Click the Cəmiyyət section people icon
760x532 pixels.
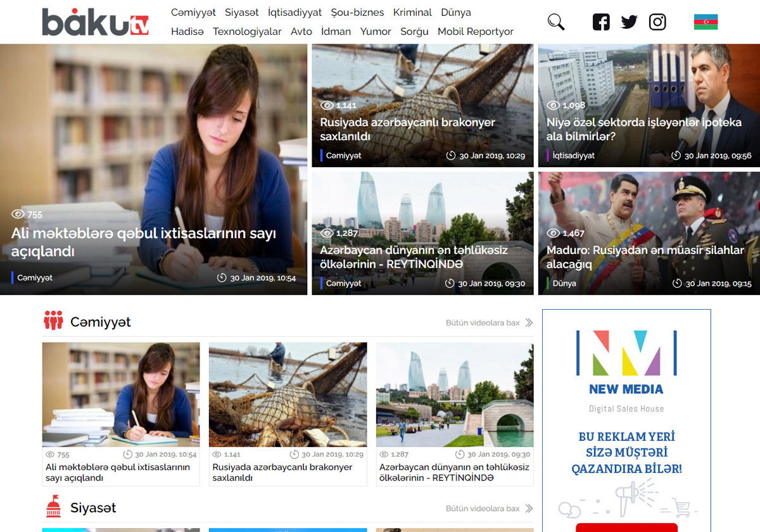[x=53, y=321]
